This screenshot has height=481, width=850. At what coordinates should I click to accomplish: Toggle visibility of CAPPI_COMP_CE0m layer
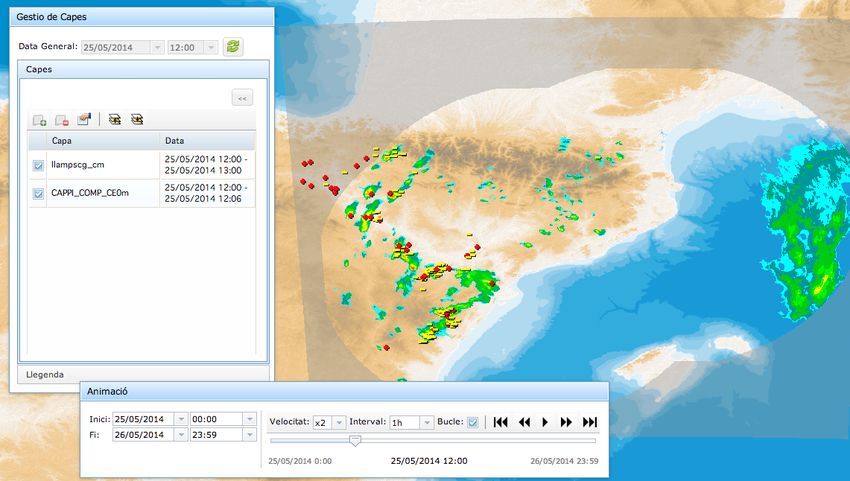click(38, 194)
